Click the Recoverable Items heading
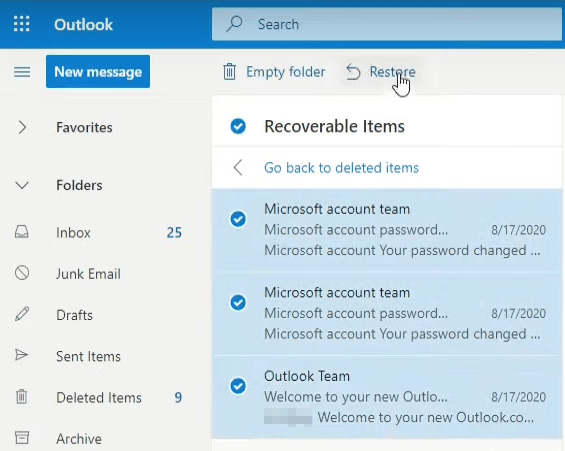 click(x=334, y=126)
